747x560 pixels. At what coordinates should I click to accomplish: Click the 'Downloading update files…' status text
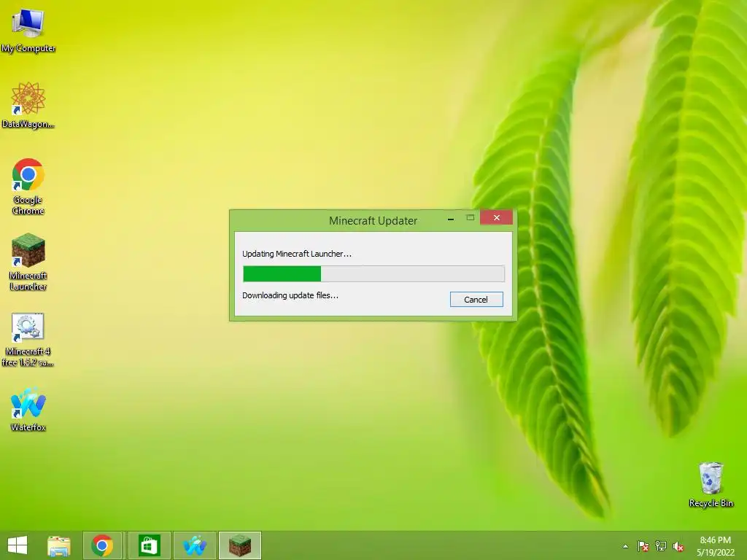(290, 295)
